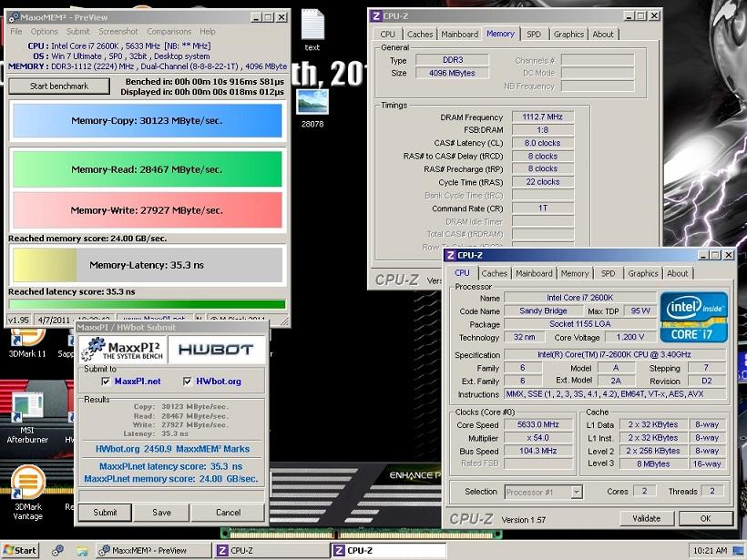747x560 pixels.
Task: Click the HWBOT logo banner
Action: coord(216,350)
